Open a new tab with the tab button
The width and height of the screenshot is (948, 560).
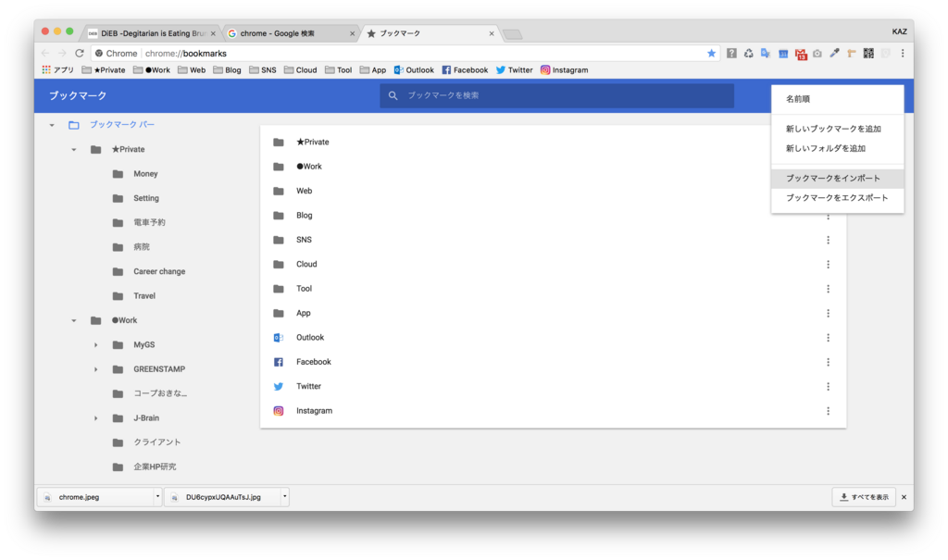(x=513, y=34)
